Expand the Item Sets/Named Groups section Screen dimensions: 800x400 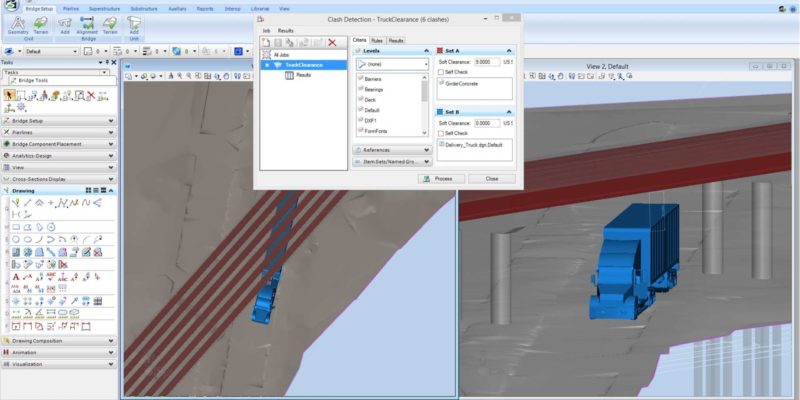point(392,162)
